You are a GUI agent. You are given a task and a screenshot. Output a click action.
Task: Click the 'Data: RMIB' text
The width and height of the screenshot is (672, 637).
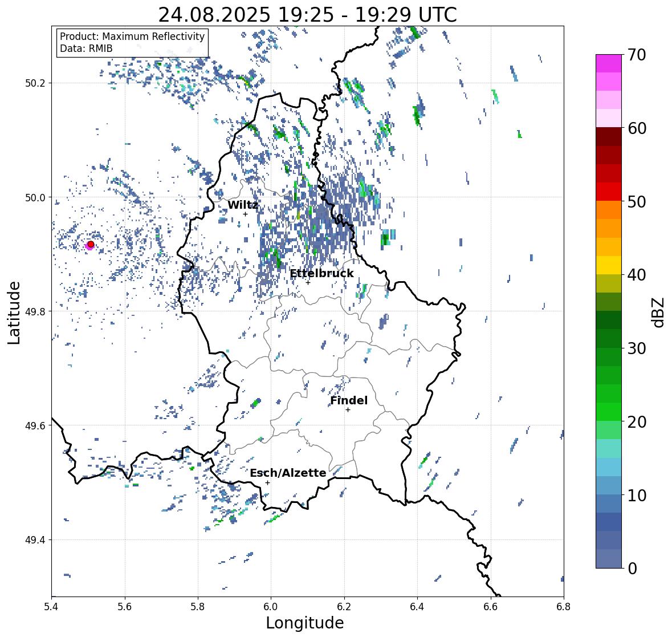[x=86, y=48]
